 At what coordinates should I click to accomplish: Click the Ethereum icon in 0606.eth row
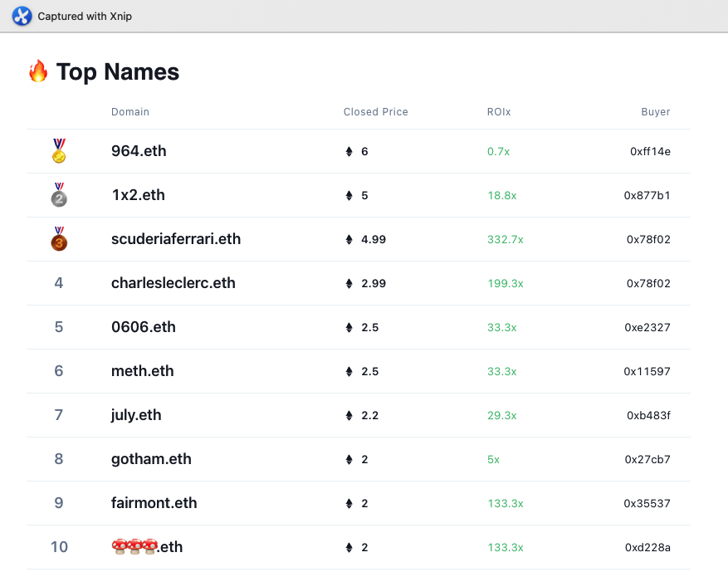(349, 327)
